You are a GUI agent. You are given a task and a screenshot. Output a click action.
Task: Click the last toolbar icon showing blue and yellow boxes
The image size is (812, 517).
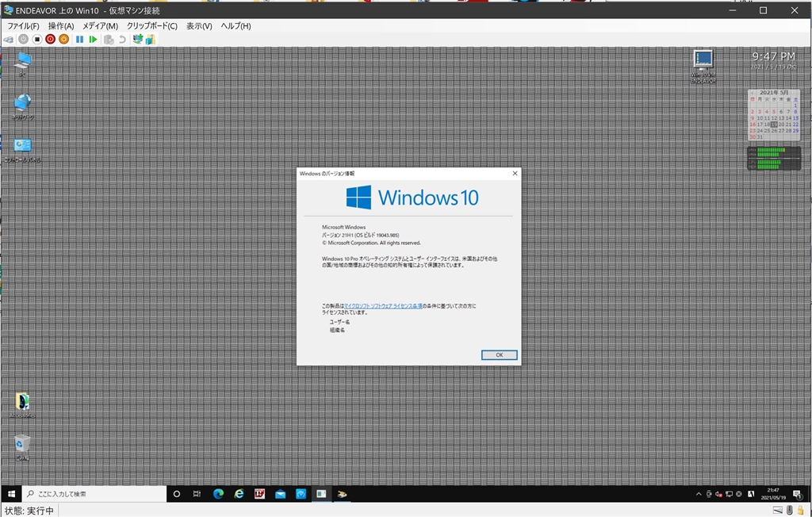click(150, 40)
